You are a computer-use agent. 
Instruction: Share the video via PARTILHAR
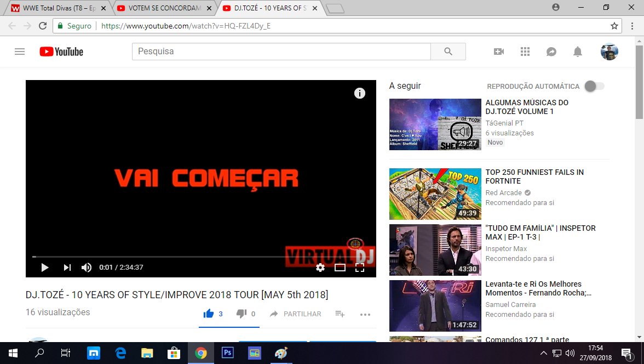[x=295, y=314]
